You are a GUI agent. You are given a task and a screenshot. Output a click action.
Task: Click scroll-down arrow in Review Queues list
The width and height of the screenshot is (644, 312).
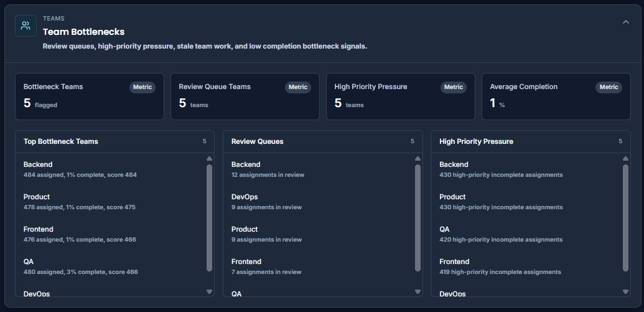418,292
